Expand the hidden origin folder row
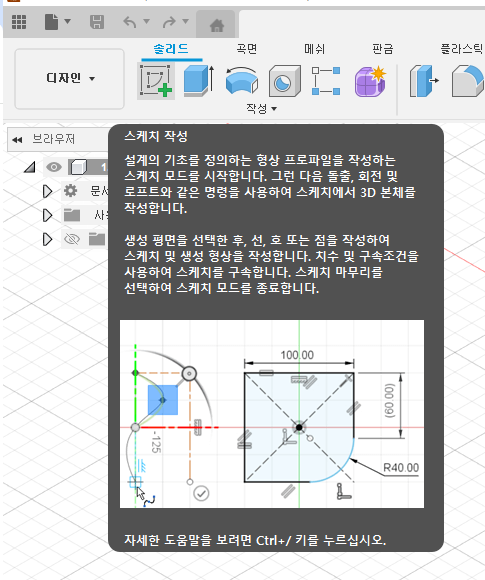485x580 pixels. click(x=47, y=239)
